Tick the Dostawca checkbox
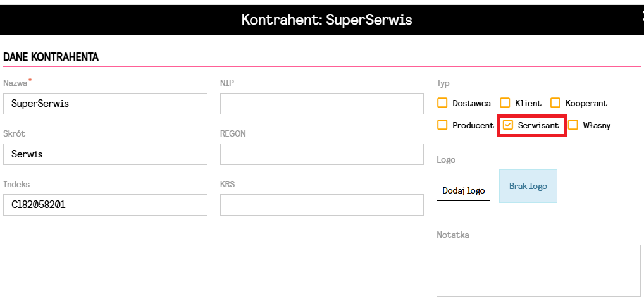Viewport: 644px width, 308px height. (x=442, y=103)
